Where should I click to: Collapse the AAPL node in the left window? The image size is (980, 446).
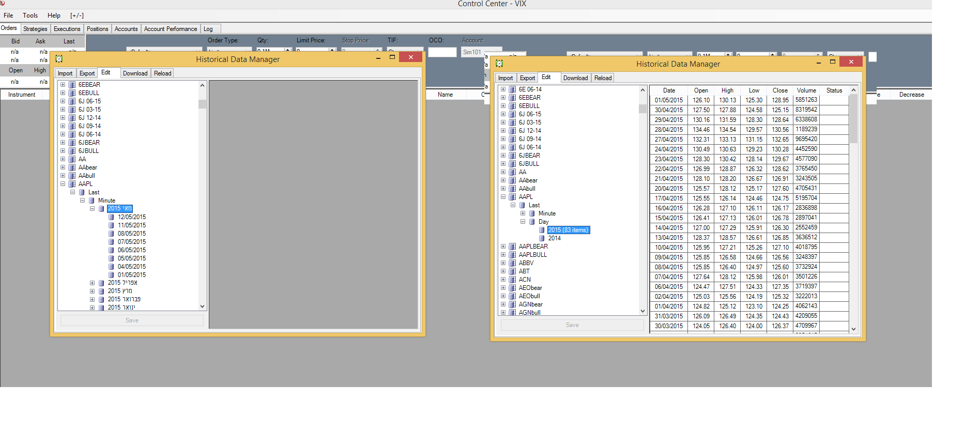(x=63, y=184)
